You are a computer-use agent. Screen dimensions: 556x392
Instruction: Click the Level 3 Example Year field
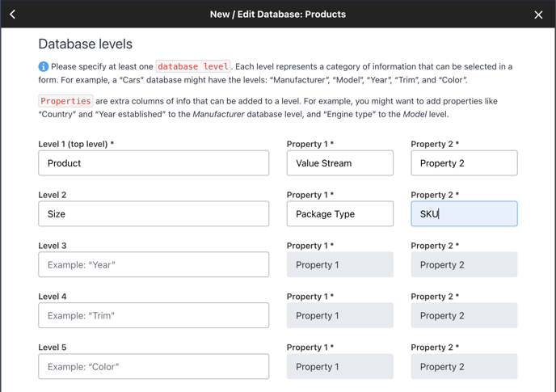click(x=154, y=264)
